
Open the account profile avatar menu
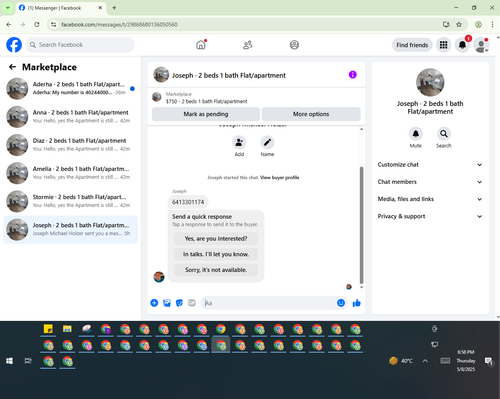[481, 45]
